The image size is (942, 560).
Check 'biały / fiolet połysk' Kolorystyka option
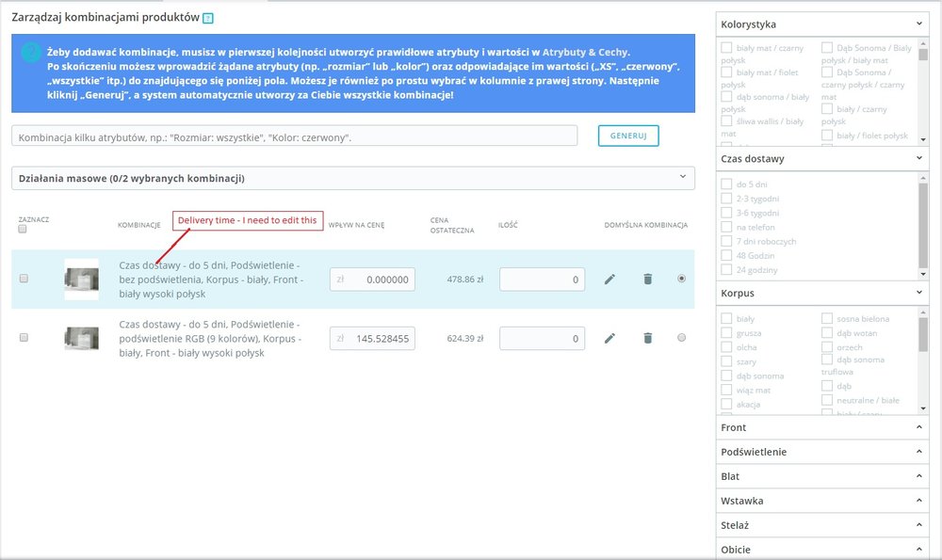[x=827, y=135]
